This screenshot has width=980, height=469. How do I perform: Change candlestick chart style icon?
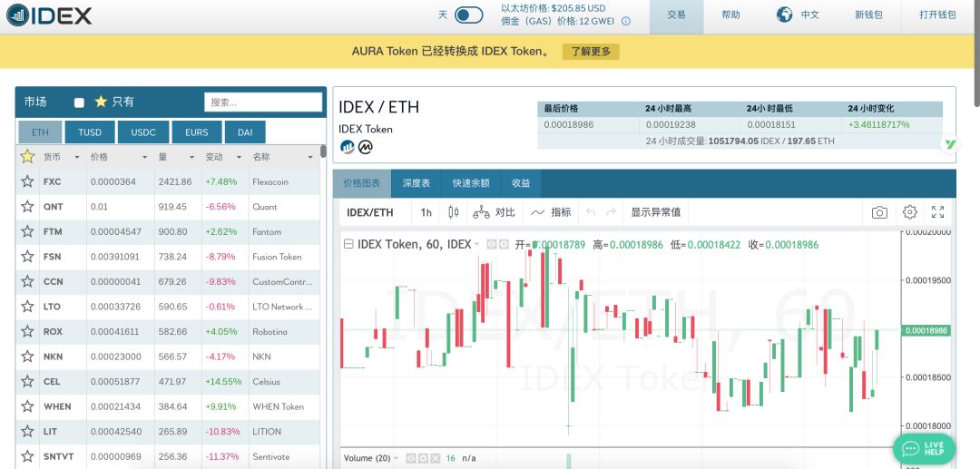click(453, 212)
